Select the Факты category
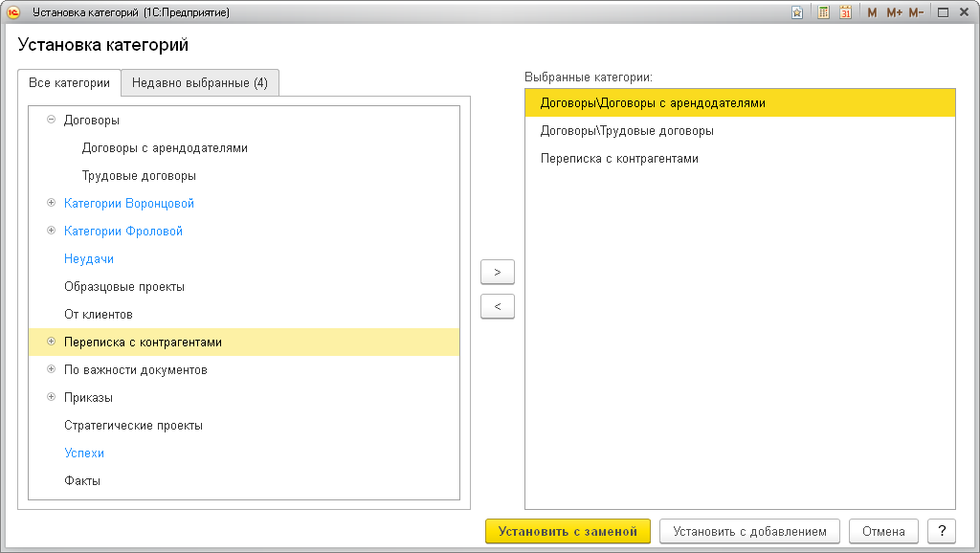This screenshot has width=980, height=553. tap(82, 480)
